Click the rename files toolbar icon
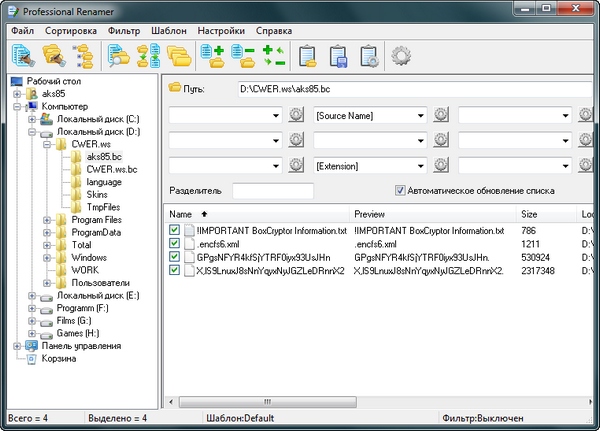 [22, 57]
